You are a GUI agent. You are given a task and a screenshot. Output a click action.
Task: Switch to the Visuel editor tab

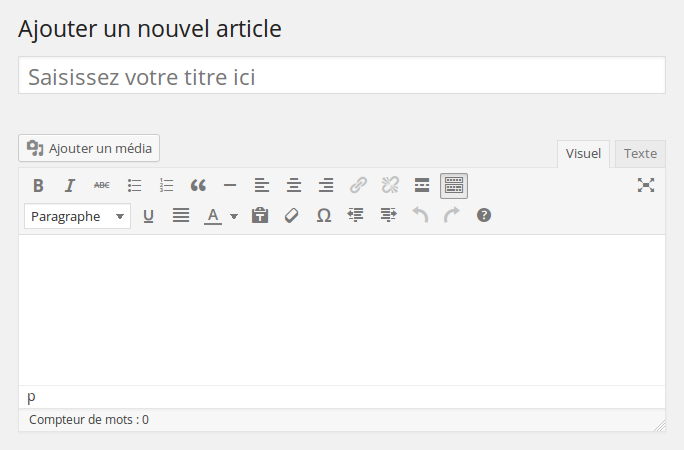pos(583,154)
